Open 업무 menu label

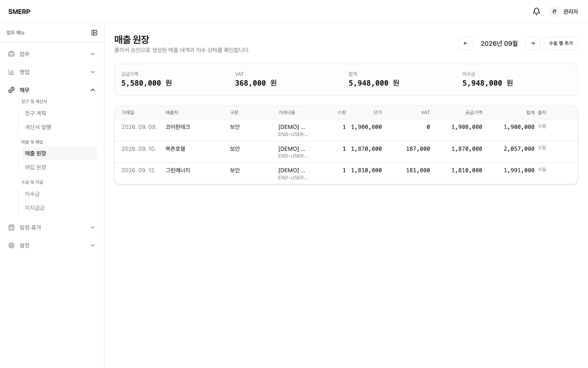(x=25, y=54)
